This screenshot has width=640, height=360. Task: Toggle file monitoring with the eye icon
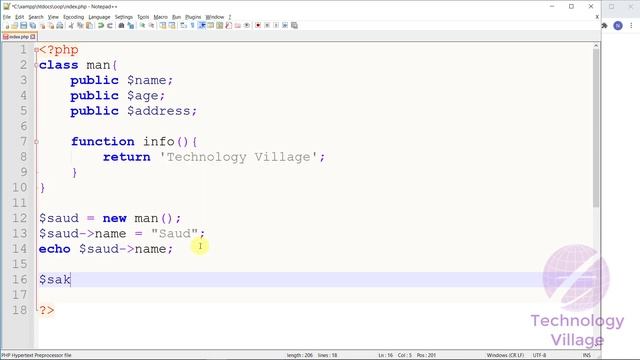click(x=247, y=26)
